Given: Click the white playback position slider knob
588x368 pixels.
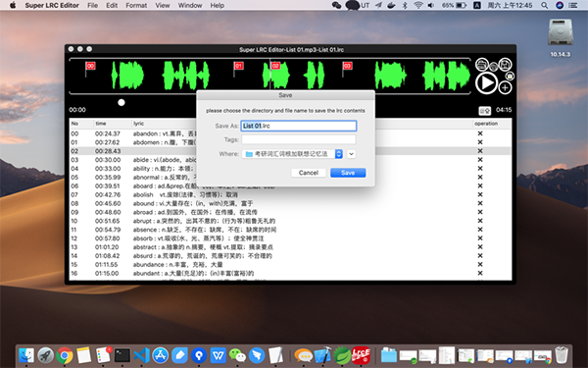Looking at the screenshot, I should 122,102.
